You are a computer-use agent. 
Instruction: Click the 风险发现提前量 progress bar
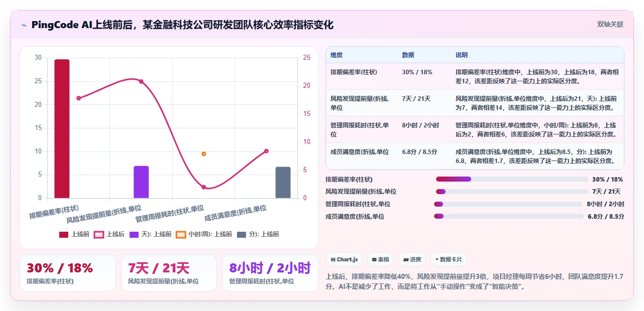(512, 192)
